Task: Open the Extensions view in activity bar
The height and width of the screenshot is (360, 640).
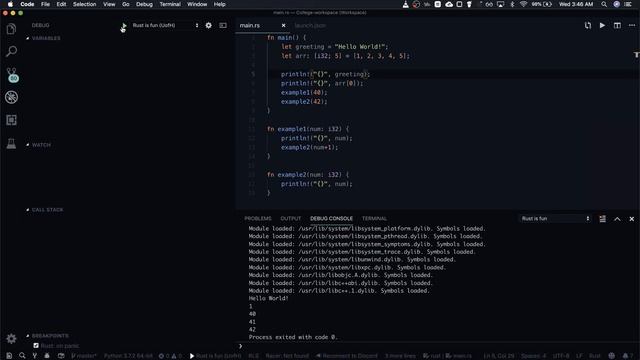Action: [11, 120]
